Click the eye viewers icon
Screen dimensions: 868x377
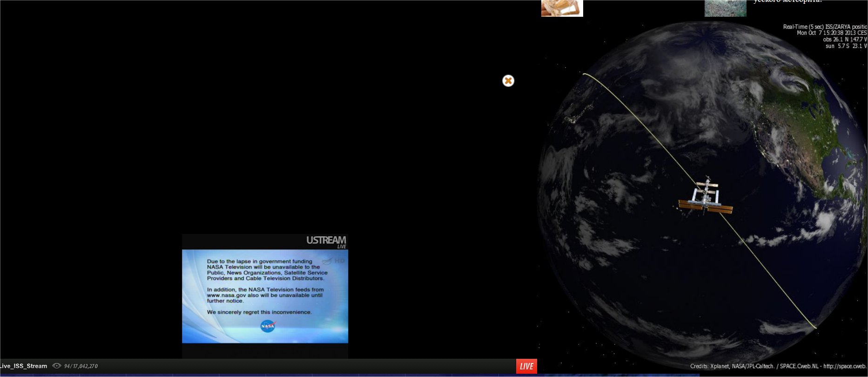tap(57, 366)
